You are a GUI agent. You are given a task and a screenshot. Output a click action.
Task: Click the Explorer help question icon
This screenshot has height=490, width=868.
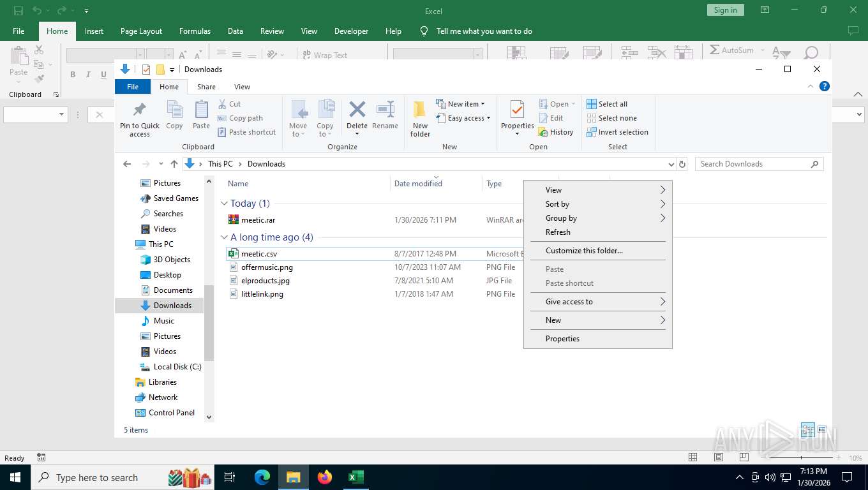pos(824,86)
